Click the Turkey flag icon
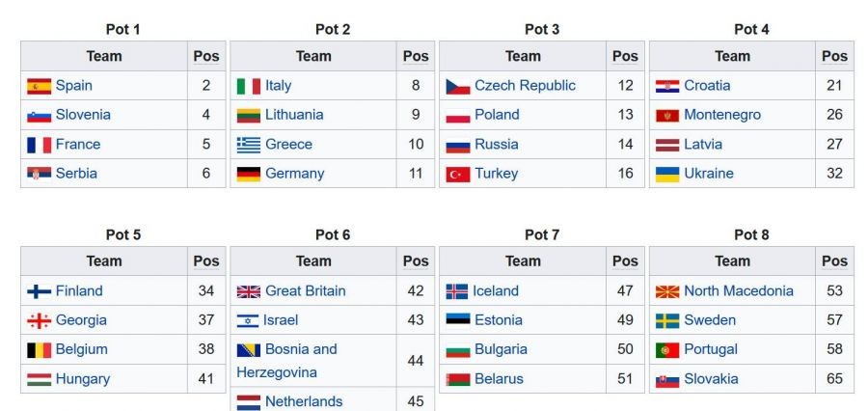 (x=457, y=175)
